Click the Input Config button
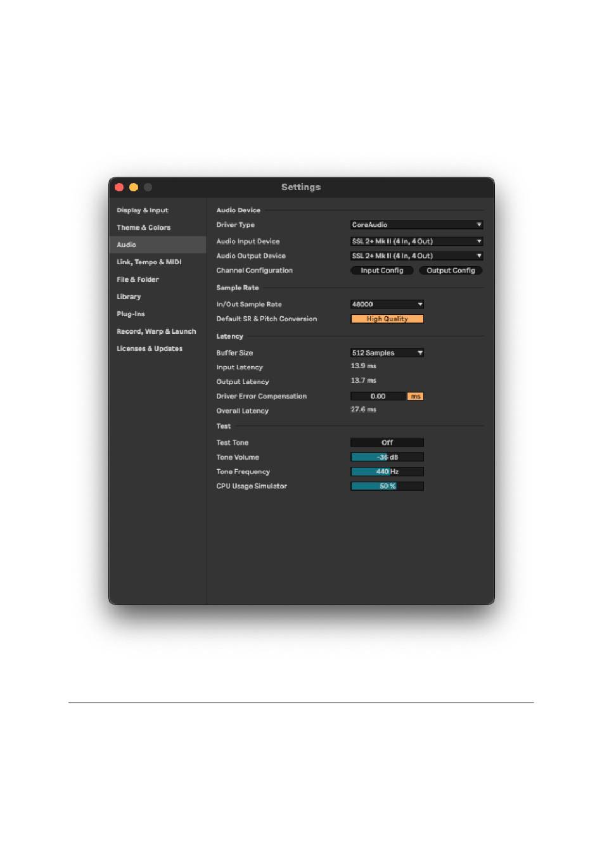Image resolution: width=602 pixels, height=868 pixels. [x=382, y=271]
